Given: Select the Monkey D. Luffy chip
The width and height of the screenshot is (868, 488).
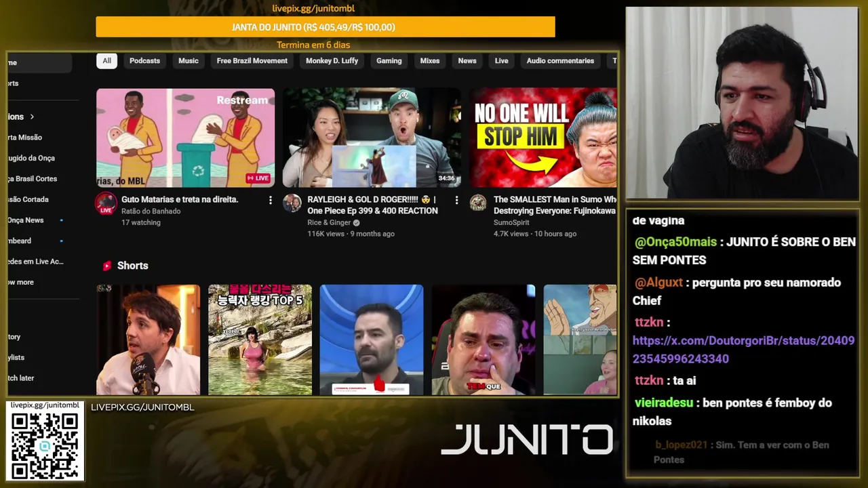Looking at the screenshot, I should (332, 61).
